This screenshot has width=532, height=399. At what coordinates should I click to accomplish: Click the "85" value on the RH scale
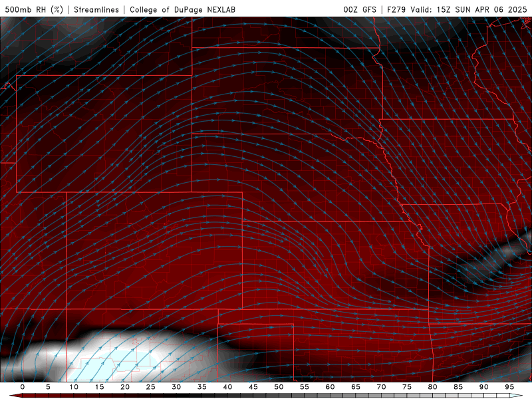(x=458, y=387)
